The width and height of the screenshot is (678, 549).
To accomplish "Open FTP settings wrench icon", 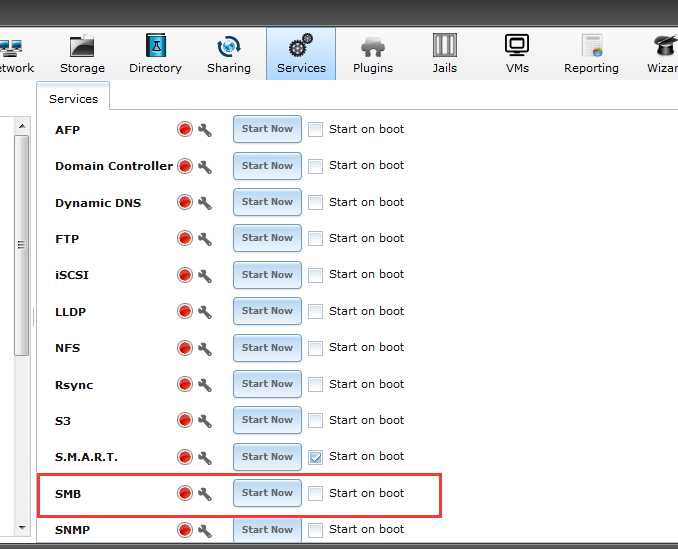I will [205, 239].
